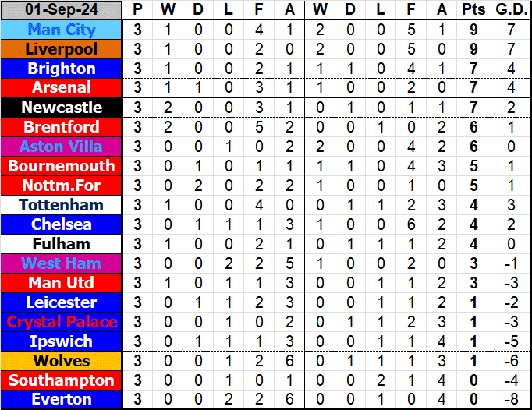Pick the Brentford team name
The height and width of the screenshot is (410, 532).
[x=62, y=127]
